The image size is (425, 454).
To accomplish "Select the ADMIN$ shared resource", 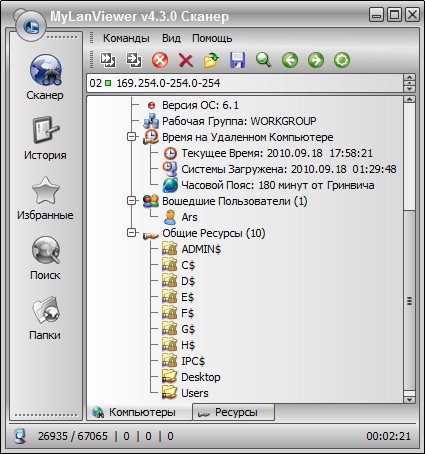I will [x=201, y=249].
